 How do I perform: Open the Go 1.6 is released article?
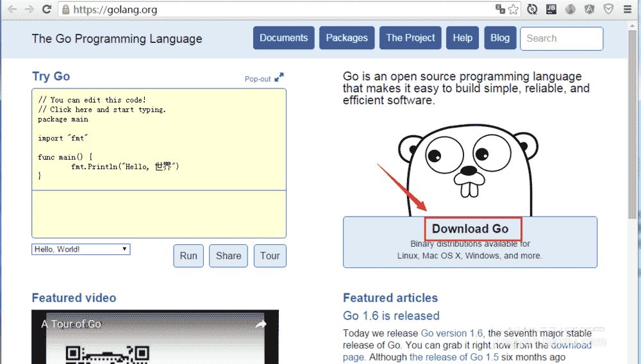(x=391, y=316)
